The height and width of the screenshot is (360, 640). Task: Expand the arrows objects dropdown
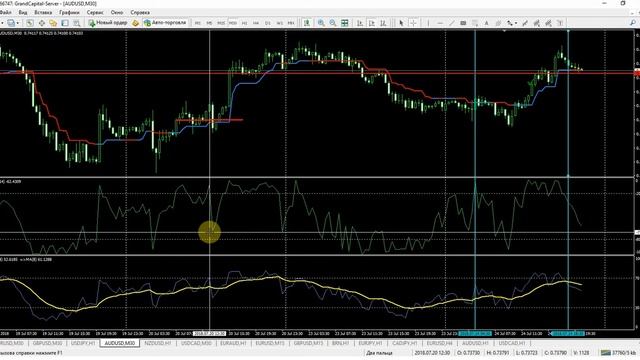pyautogui.click(x=516, y=23)
